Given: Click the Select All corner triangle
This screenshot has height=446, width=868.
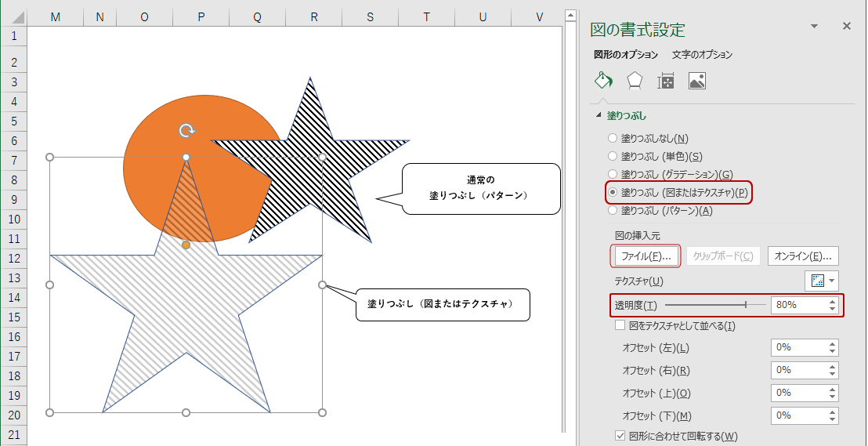Looking at the screenshot, I should [x=17, y=18].
